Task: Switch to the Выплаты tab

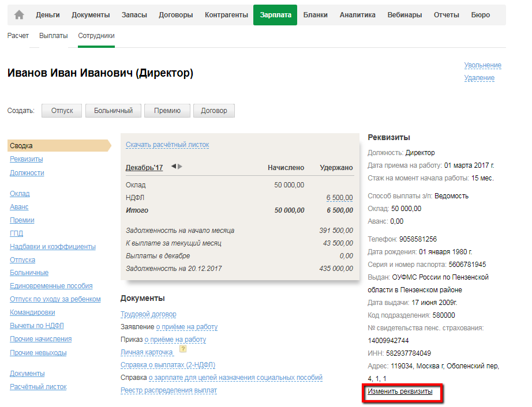Action: [53, 36]
